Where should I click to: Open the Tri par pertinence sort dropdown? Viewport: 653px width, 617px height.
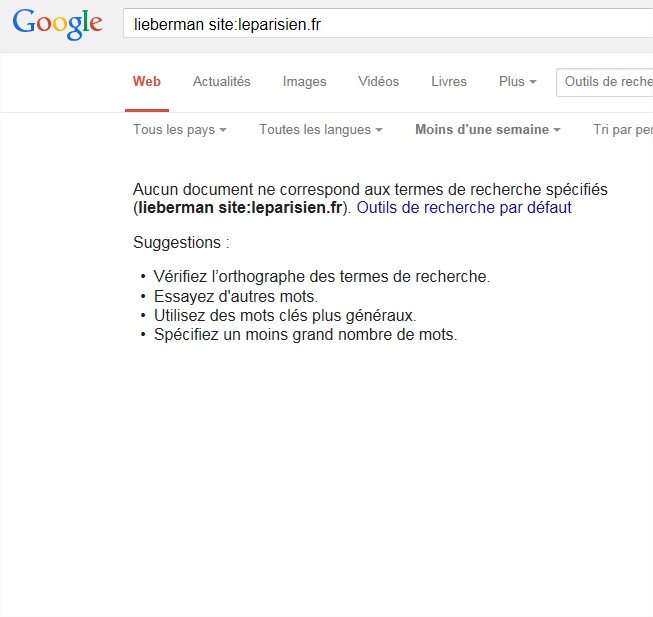click(623, 129)
